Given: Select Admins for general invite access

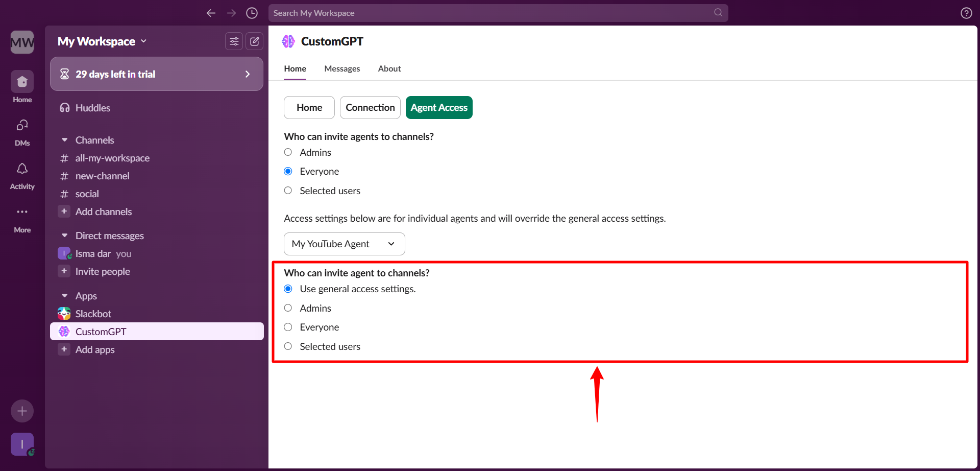Looking at the screenshot, I should [288, 152].
